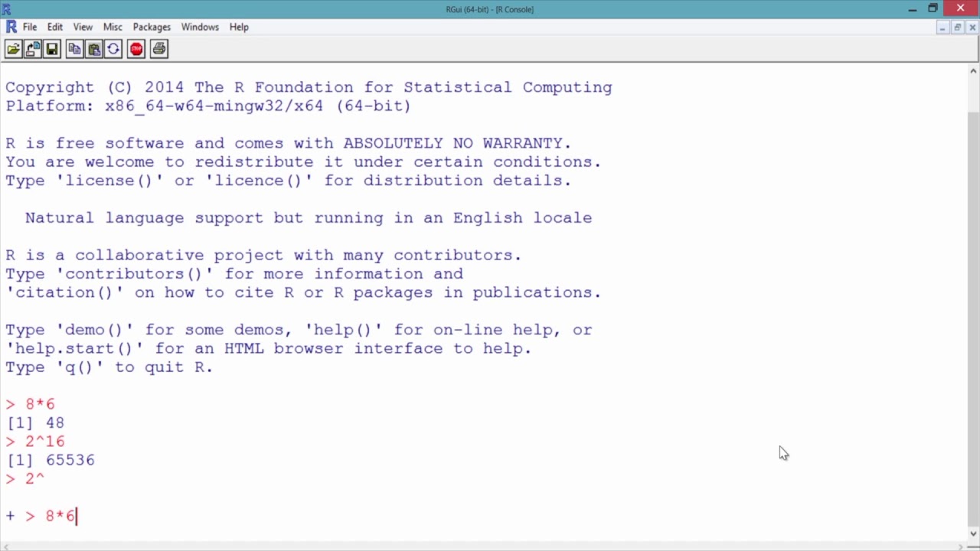980x551 pixels.
Task: Click the incomplete command '2^'
Action: coord(34,478)
